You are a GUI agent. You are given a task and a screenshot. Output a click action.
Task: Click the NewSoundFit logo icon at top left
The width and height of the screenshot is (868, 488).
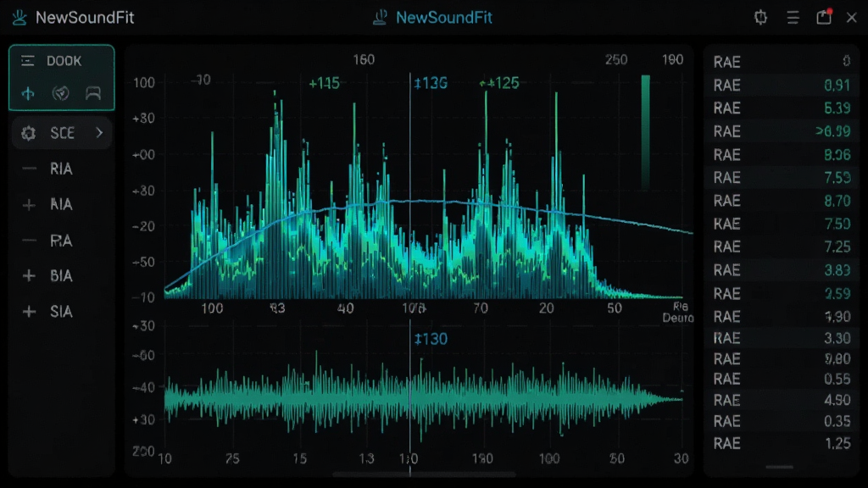(19, 18)
